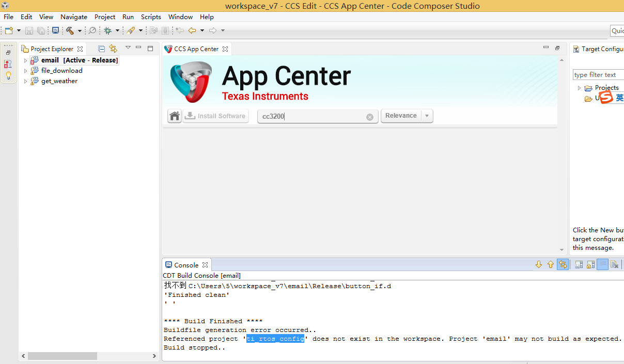
Task: Click the Target Configurations filter text field
Action: pyautogui.click(x=598, y=75)
